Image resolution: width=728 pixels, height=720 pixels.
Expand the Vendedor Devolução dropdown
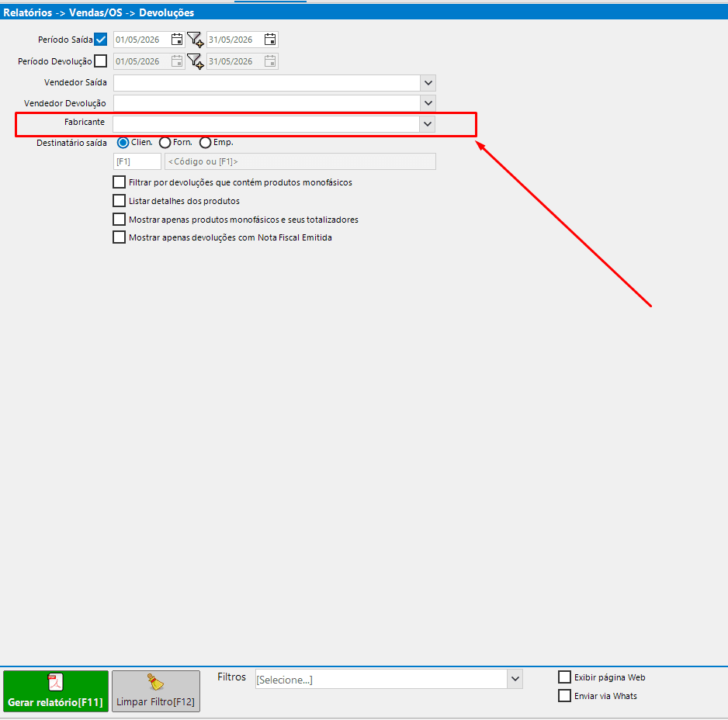pos(428,103)
